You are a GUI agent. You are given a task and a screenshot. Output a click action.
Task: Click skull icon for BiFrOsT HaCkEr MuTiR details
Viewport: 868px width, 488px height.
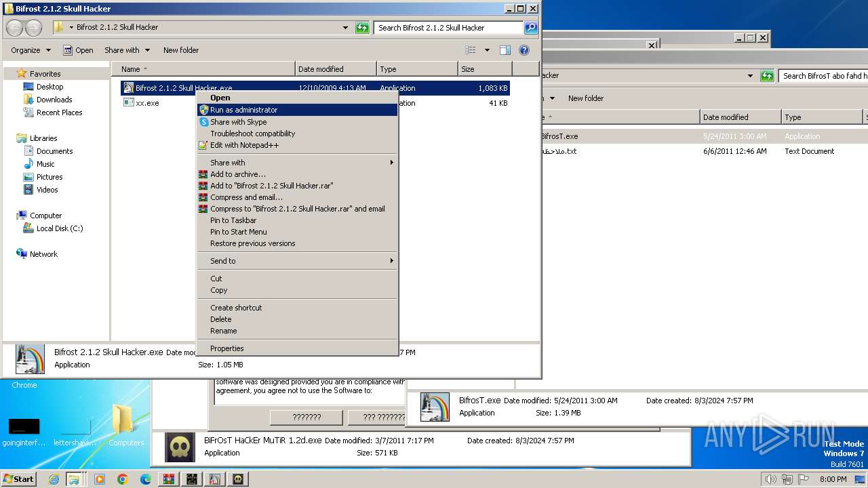pyautogui.click(x=180, y=447)
